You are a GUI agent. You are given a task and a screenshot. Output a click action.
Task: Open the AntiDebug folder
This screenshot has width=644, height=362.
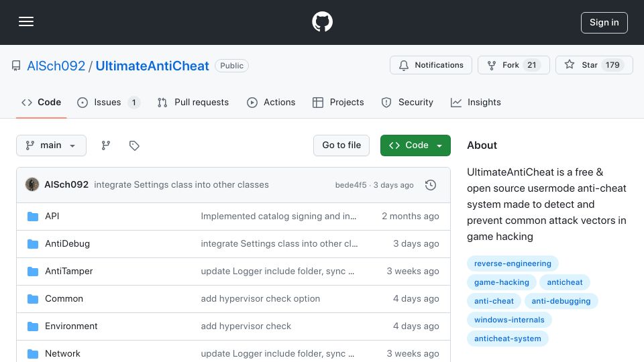(67, 244)
